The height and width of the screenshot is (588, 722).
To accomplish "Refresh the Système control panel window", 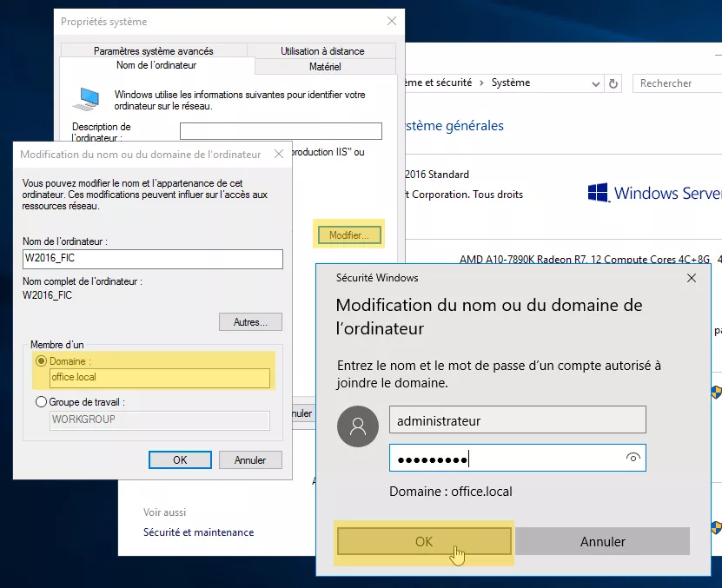I will [613, 83].
